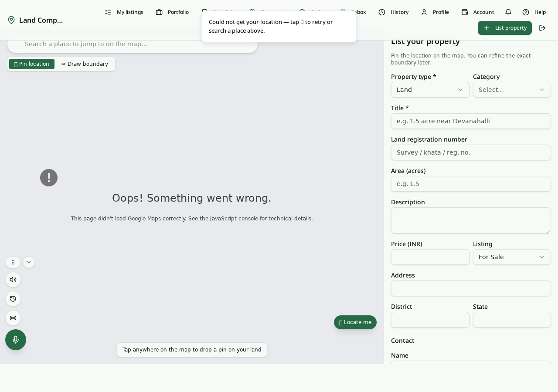The image size is (558, 392).
Task: Open the Profile nav item
Action: point(435,12)
